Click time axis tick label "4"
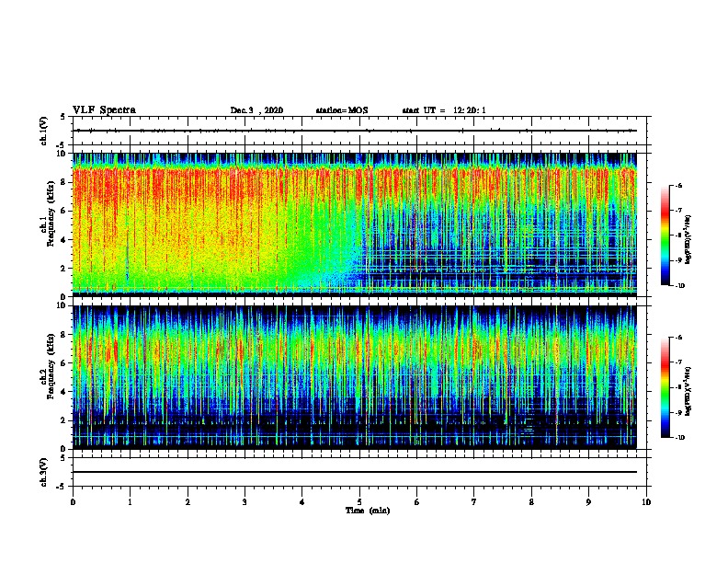The image size is (728, 563). pyautogui.click(x=302, y=502)
